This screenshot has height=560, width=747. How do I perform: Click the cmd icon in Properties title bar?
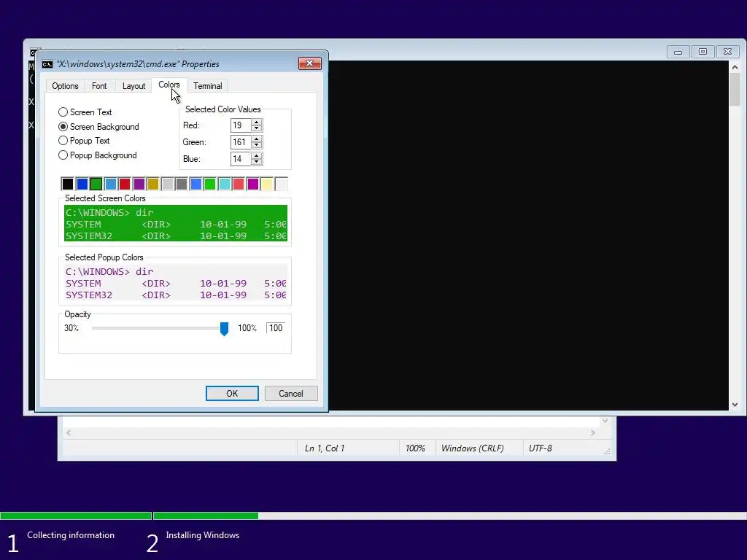[x=47, y=64]
